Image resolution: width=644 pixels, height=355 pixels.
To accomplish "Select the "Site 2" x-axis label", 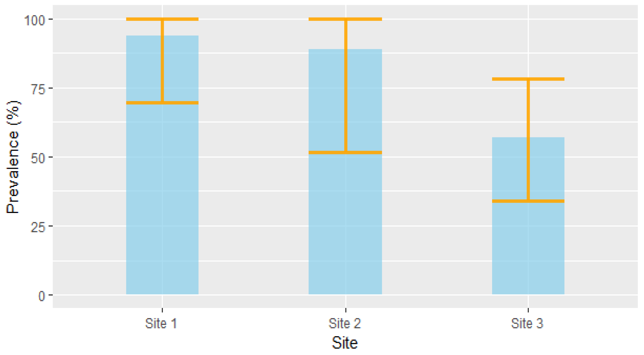I will [x=345, y=324].
